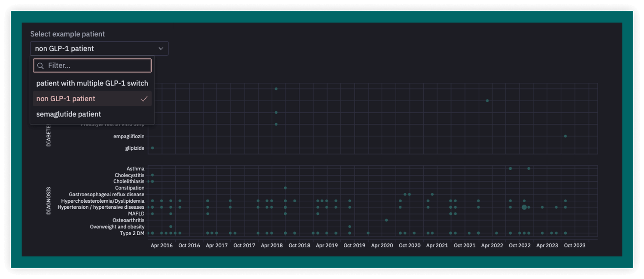Open the patient dropdown via its chevron arrow
This screenshot has height=279, width=644.
[x=161, y=48]
